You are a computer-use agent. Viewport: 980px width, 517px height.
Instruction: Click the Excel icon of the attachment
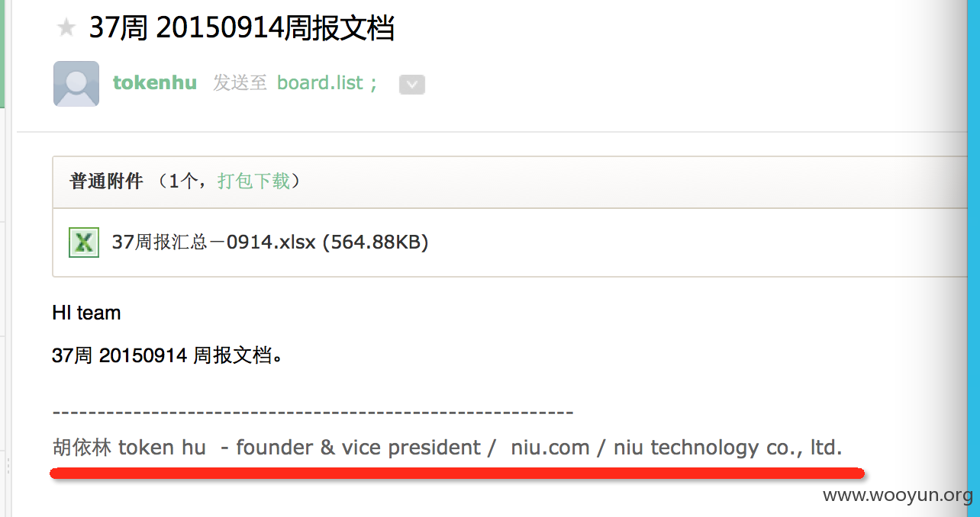coord(84,242)
